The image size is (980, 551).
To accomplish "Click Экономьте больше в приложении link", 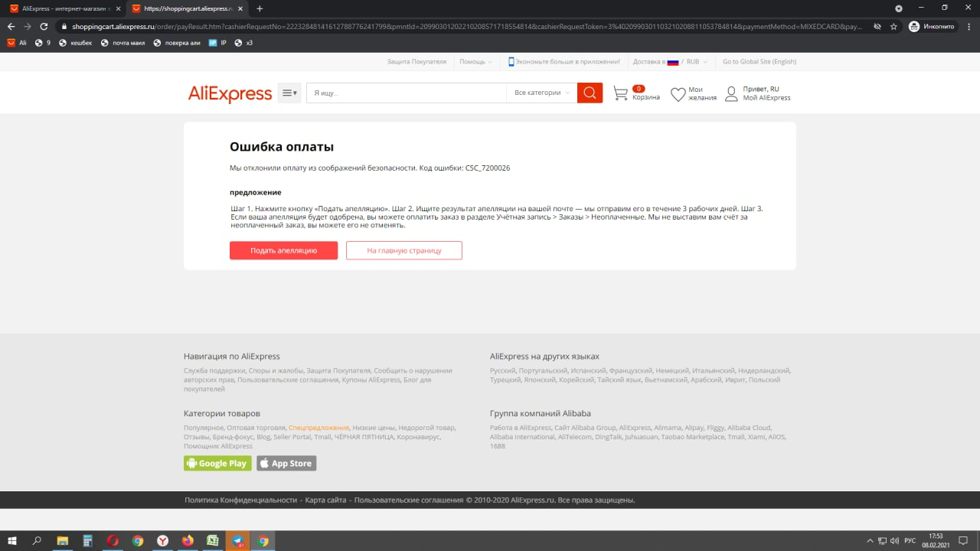I will tap(563, 62).
